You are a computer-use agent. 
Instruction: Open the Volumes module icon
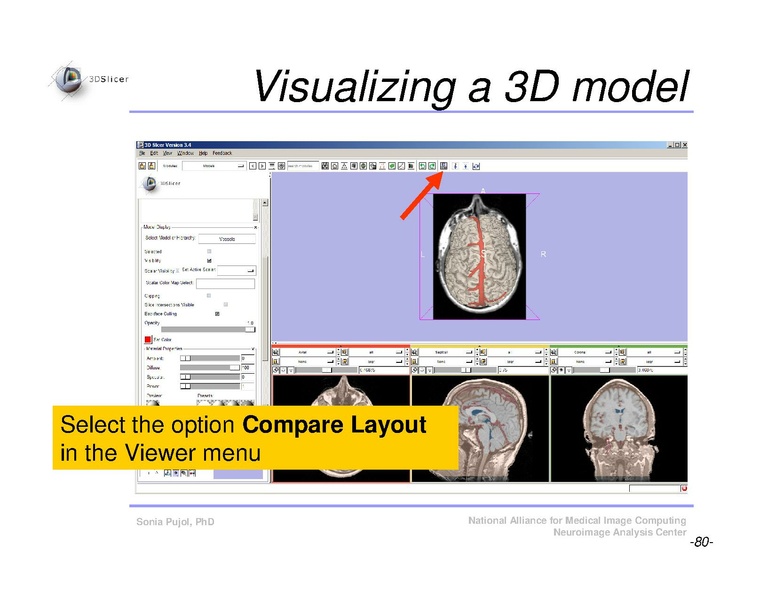(344, 166)
